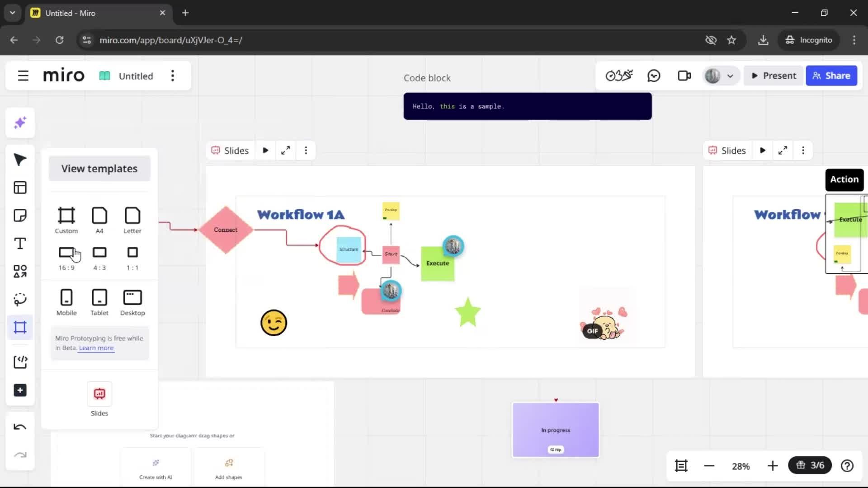Click Create with AI option
Viewport: 868px width, 488px height.
(156, 469)
